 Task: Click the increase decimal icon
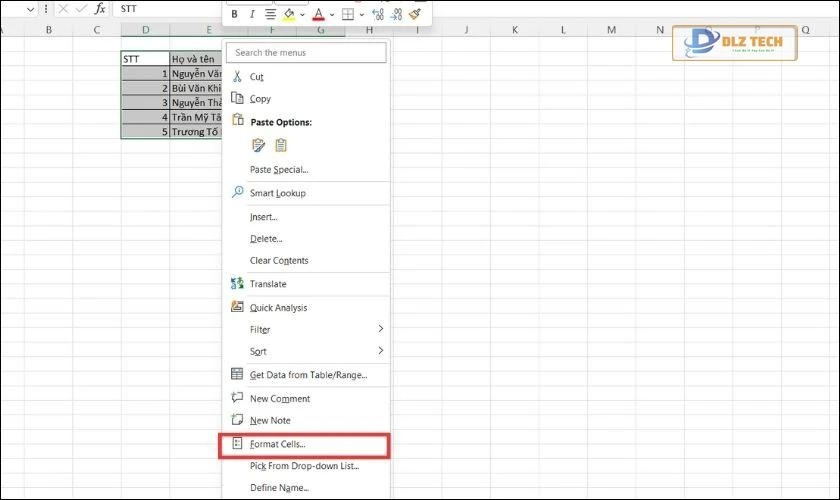tap(377, 15)
